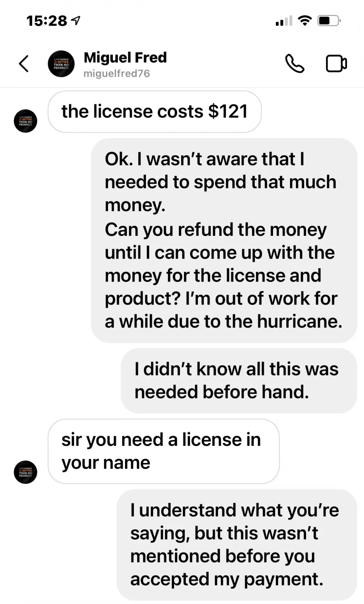Tap the cellular signal bars icon
The height and width of the screenshot is (604, 364).
pos(284,21)
